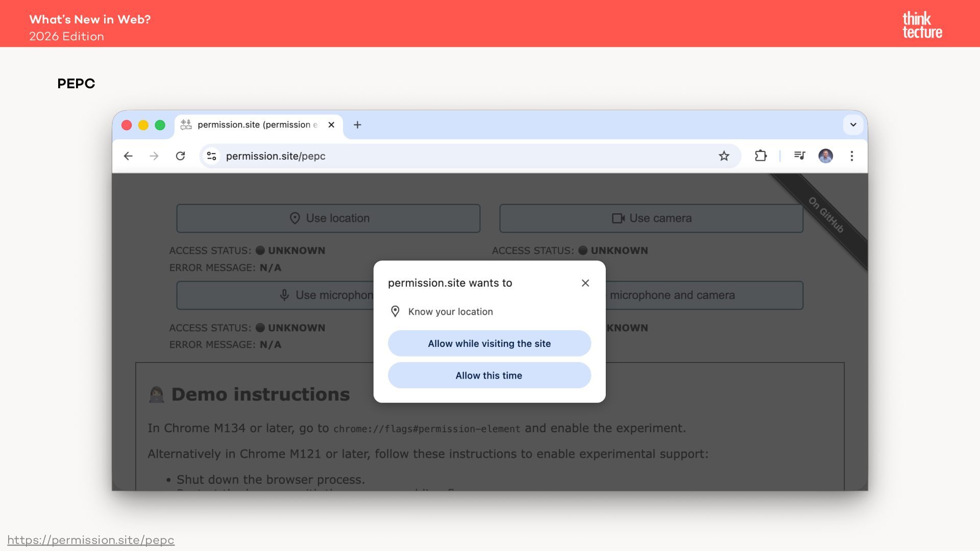
Task: Open a new tab with plus button
Action: (357, 125)
